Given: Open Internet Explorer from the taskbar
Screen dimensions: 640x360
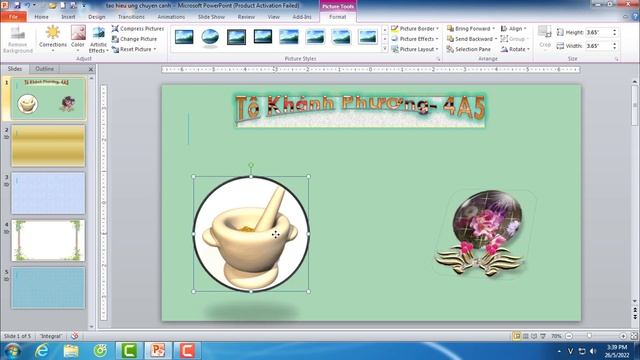Looking at the screenshot, I should [x=42, y=351].
